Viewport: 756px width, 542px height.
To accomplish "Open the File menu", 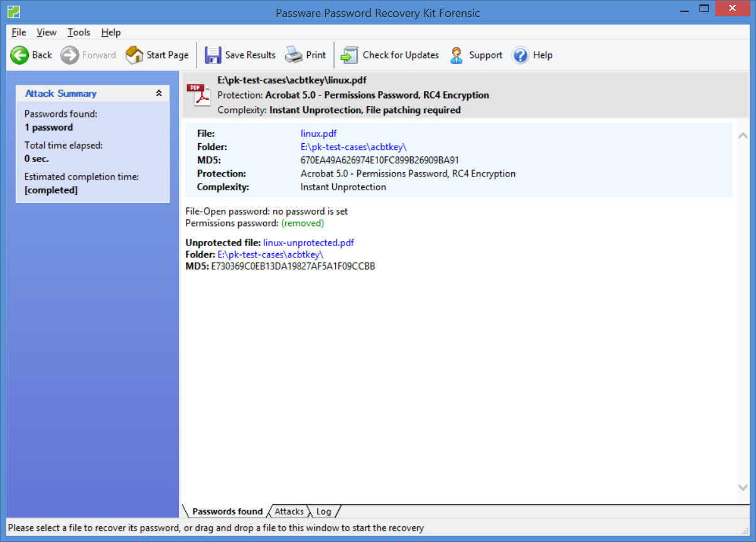I will 18,33.
